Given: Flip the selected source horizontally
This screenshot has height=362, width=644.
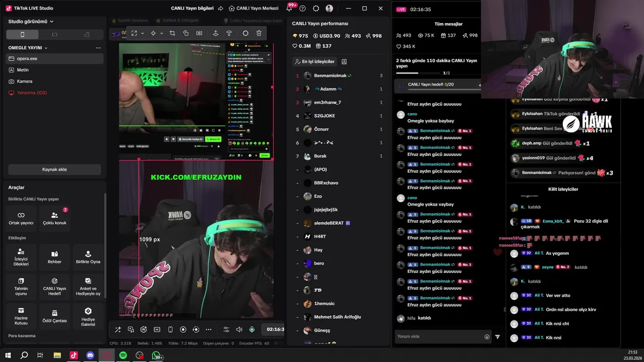Looking at the screenshot, I should coord(199,33).
